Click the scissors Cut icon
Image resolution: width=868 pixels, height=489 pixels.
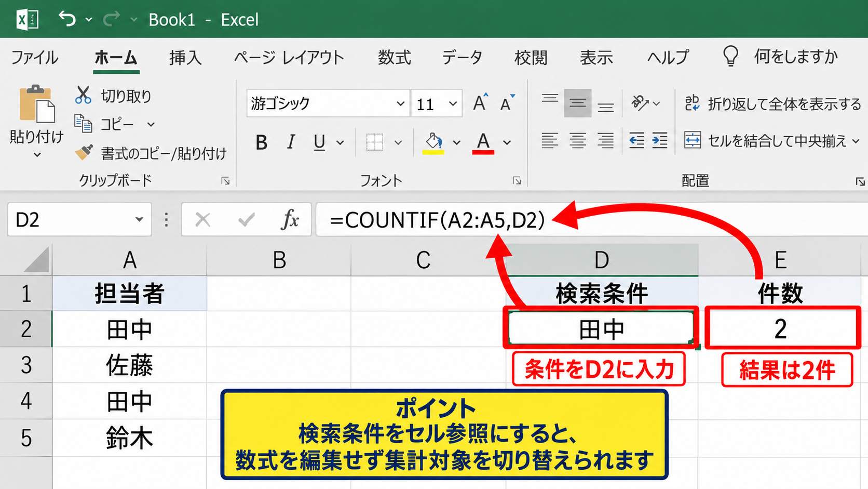(83, 95)
